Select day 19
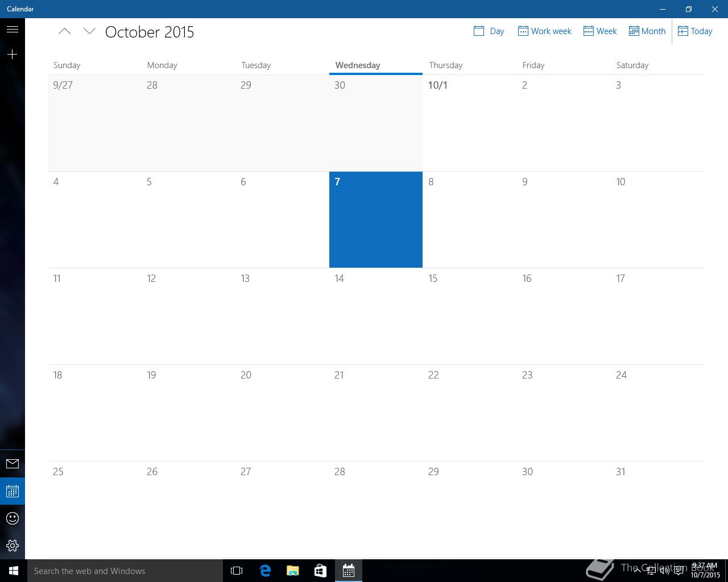The width and height of the screenshot is (728, 582). [188, 413]
